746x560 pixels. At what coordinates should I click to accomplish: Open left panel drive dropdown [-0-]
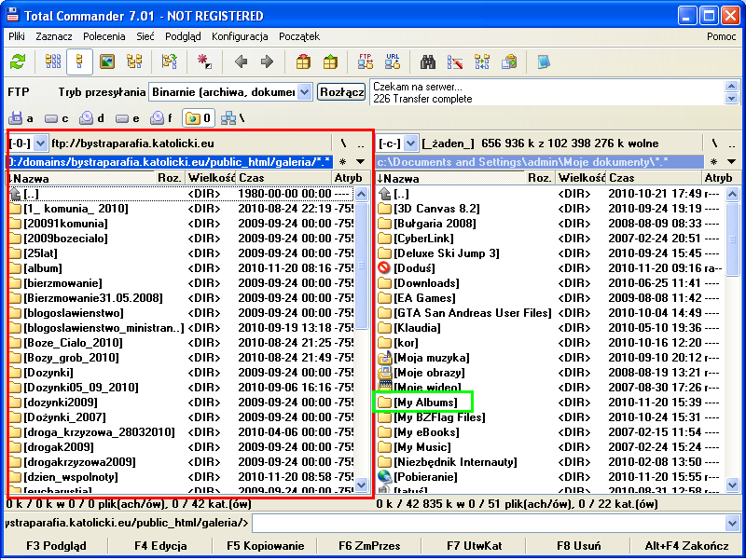click(x=40, y=143)
